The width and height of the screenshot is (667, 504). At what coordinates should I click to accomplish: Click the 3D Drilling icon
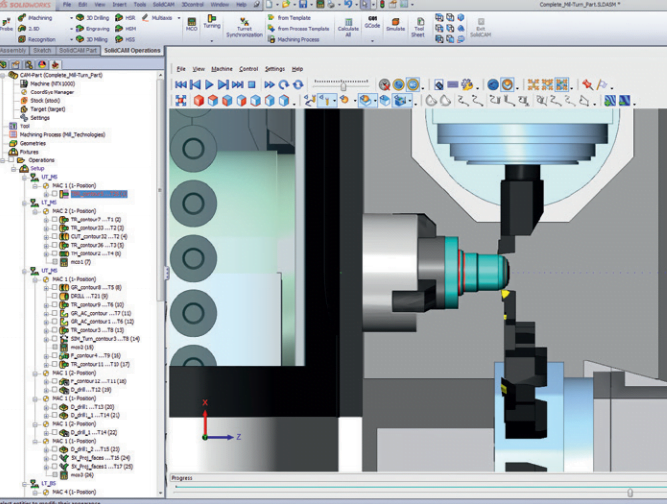[80, 18]
